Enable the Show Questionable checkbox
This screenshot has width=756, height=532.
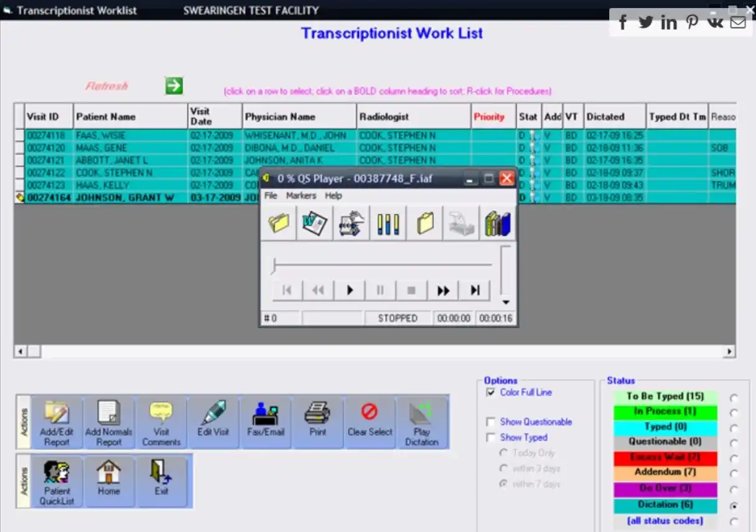point(491,421)
